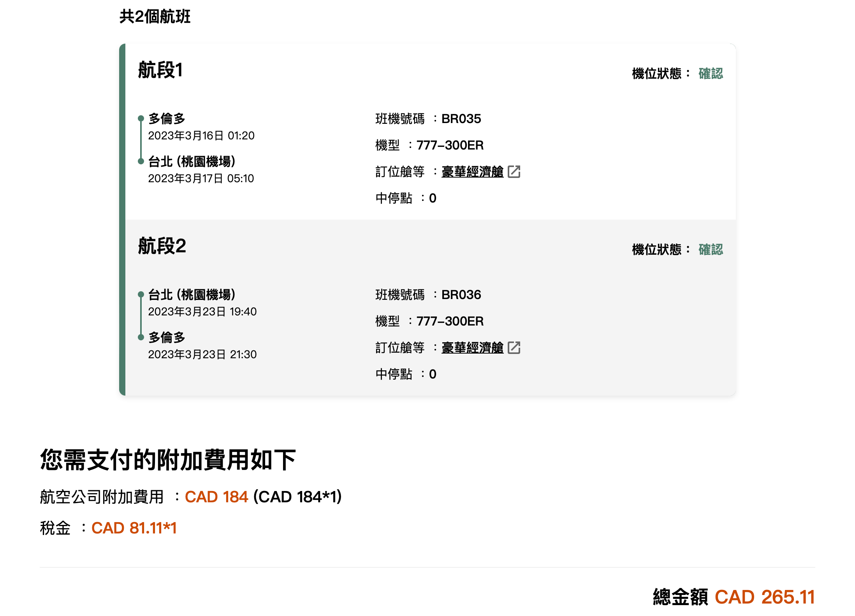Image resolution: width=855 pixels, height=616 pixels.
Task: Collapse the 共2個航班 flight list
Action: click(x=155, y=16)
